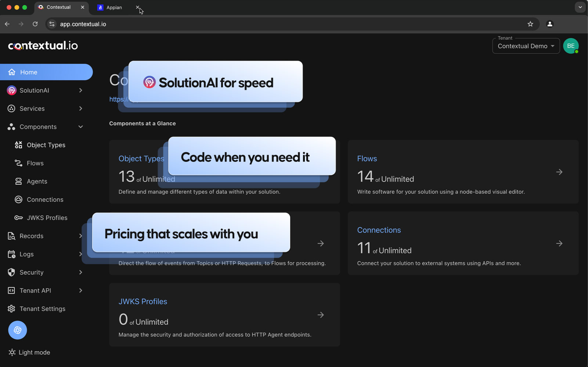The height and width of the screenshot is (367, 588).
Task: Click the Tenant Settings gear icon
Action: point(11,309)
